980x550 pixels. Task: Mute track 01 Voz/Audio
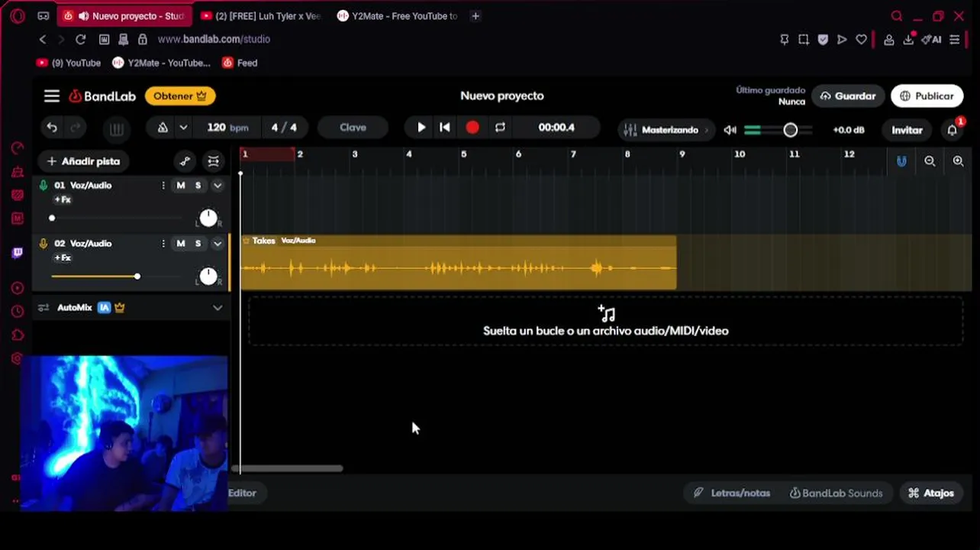click(x=181, y=185)
